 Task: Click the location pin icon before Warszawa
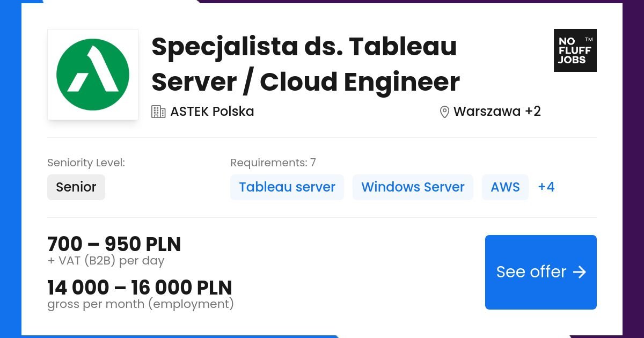[444, 112]
